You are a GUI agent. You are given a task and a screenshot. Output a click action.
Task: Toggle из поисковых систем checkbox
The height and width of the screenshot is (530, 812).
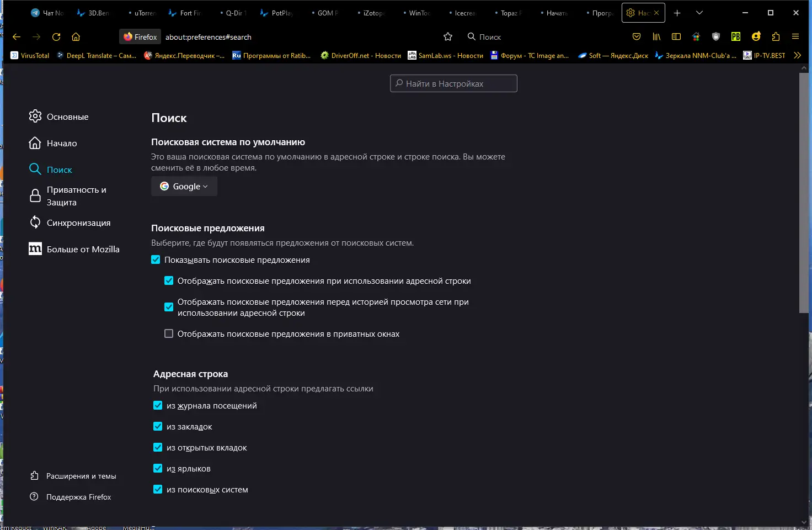click(x=158, y=489)
